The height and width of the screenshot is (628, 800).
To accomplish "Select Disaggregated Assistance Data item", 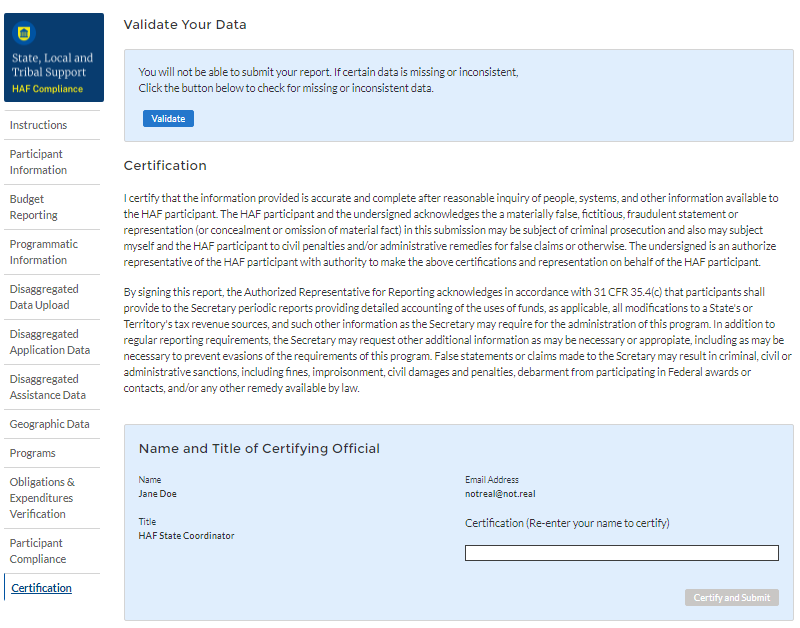I will pyautogui.click(x=47, y=387).
